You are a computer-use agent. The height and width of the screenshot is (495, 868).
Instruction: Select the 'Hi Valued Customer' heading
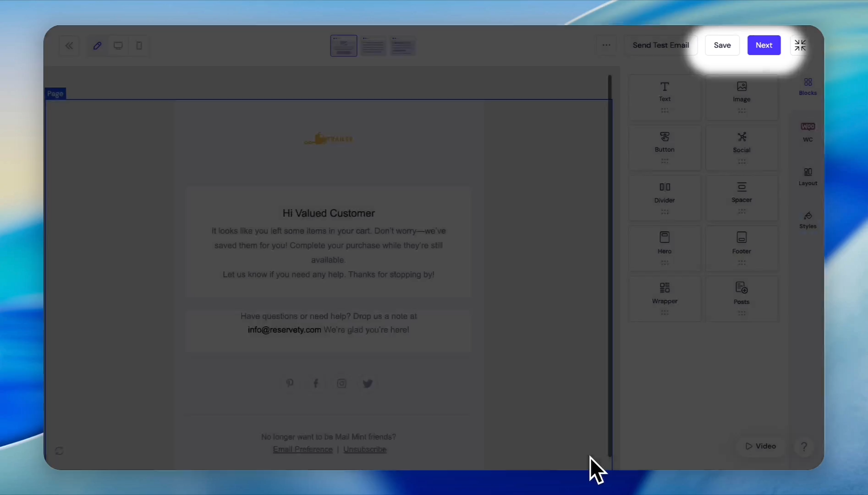(329, 213)
